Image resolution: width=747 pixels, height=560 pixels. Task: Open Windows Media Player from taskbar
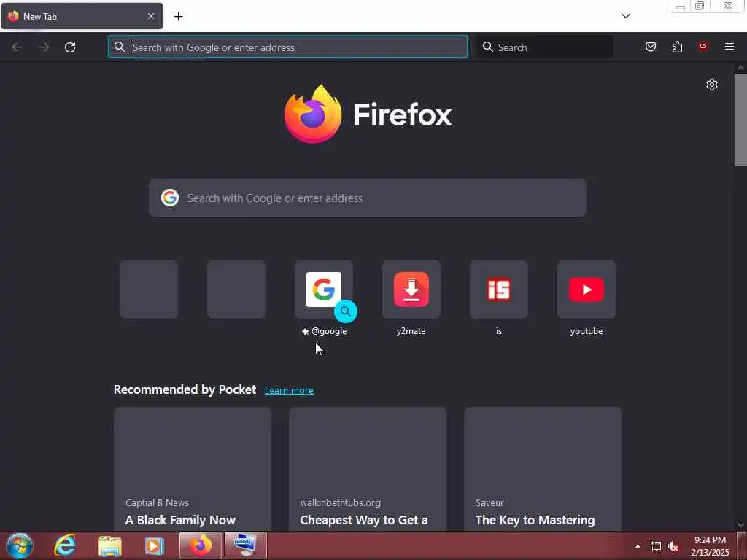coord(154,545)
